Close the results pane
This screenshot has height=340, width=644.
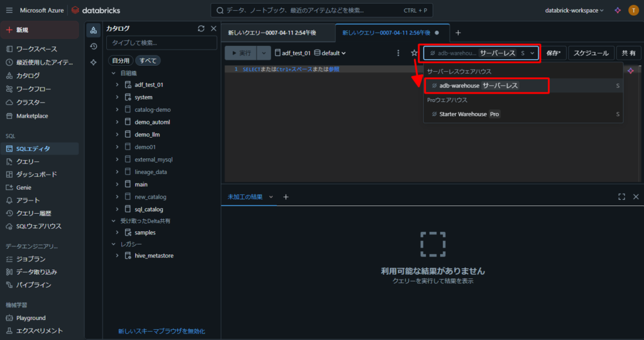636,197
